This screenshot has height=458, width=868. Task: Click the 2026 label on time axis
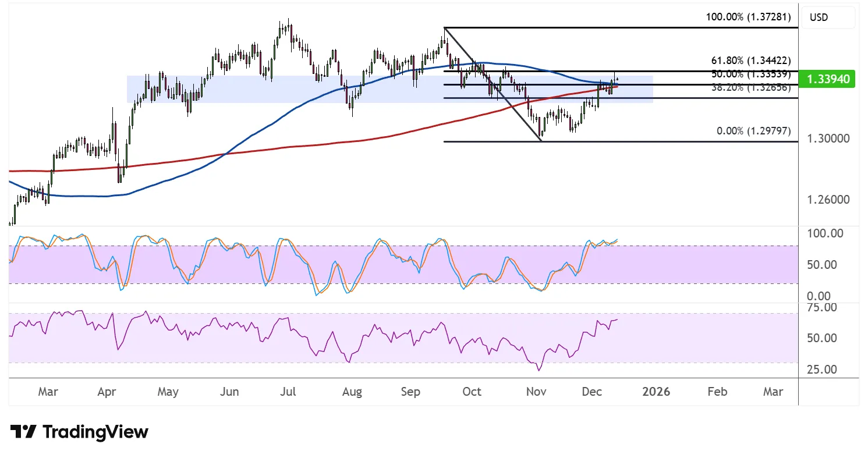[656, 392]
